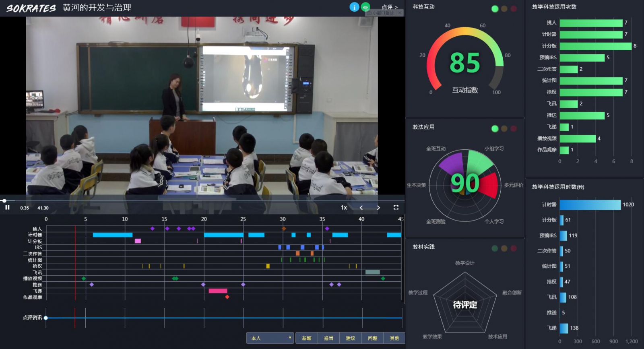The height and width of the screenshot is (349, 644).
Task: Change the 1x playback speed
Action: (344, 208)
